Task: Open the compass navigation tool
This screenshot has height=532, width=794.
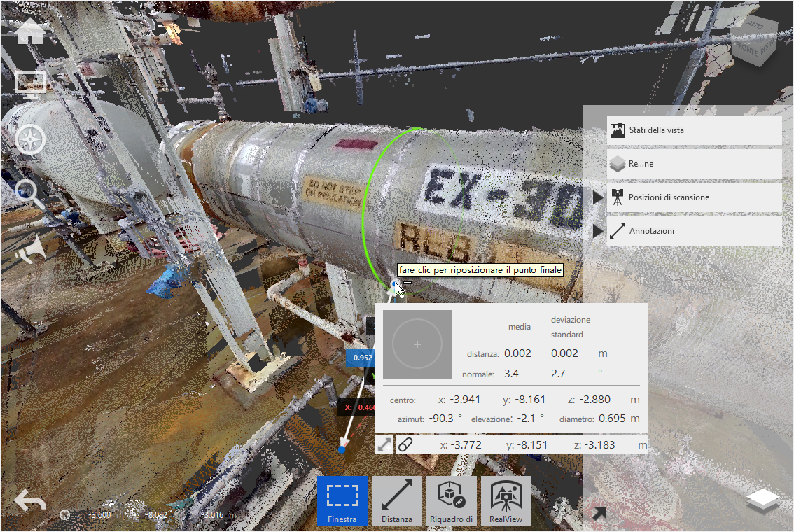Action: pos(30,139)
